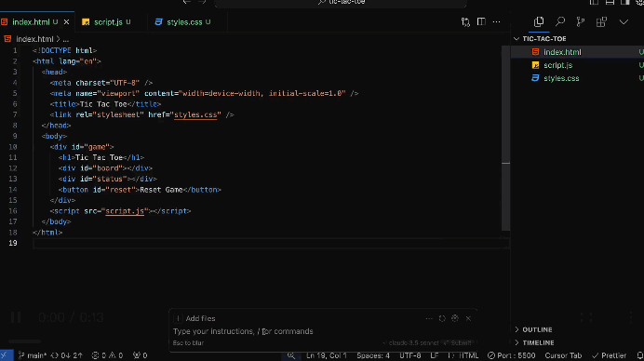
Task: Click breadcrumb ellipsis after index.html
Action: tap(66, 39)
